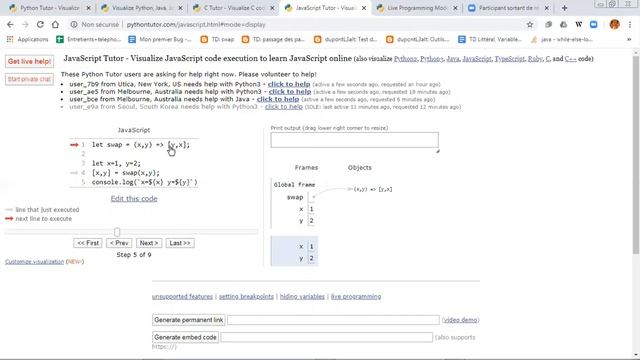Click to help user_7b9 from Utica
Viewport: 640px width, 360px height.
click(x=289, y=84)
